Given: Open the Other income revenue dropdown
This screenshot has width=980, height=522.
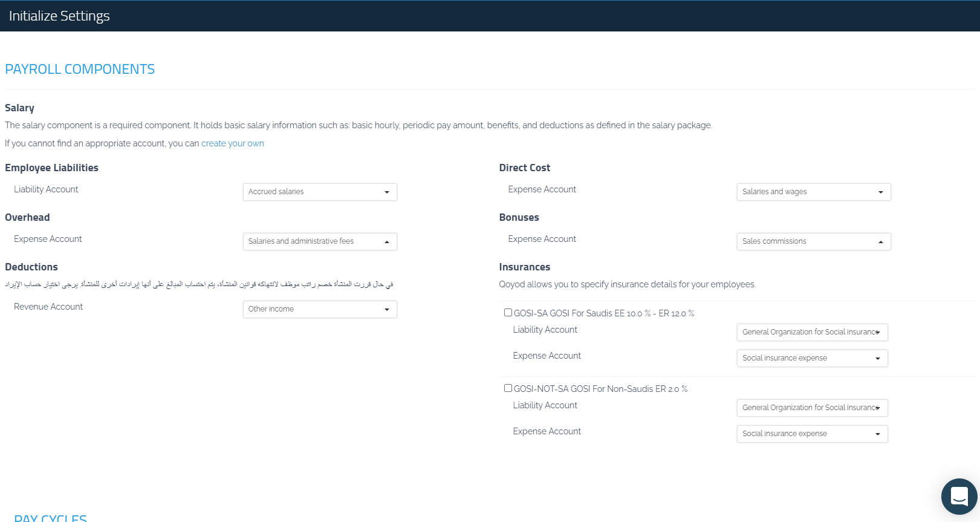Looking at the screenshot, I should coord(319,309).
